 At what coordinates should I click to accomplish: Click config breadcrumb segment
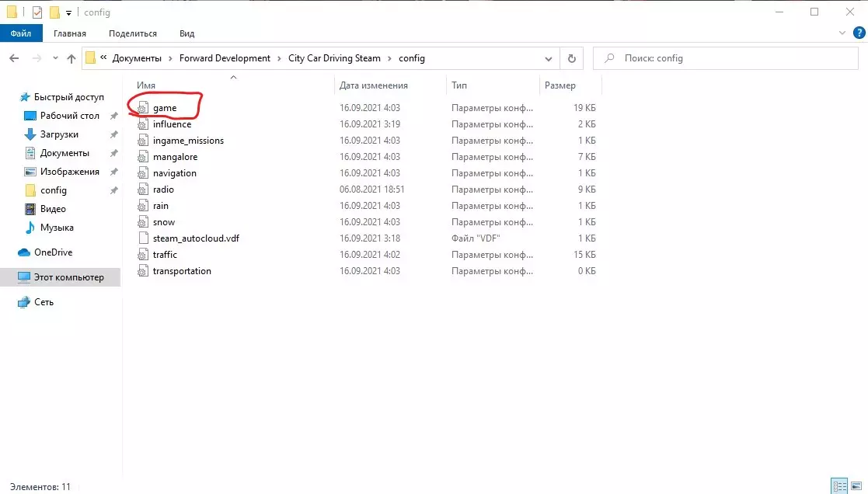pyautogui.click(x=411, y=58)
